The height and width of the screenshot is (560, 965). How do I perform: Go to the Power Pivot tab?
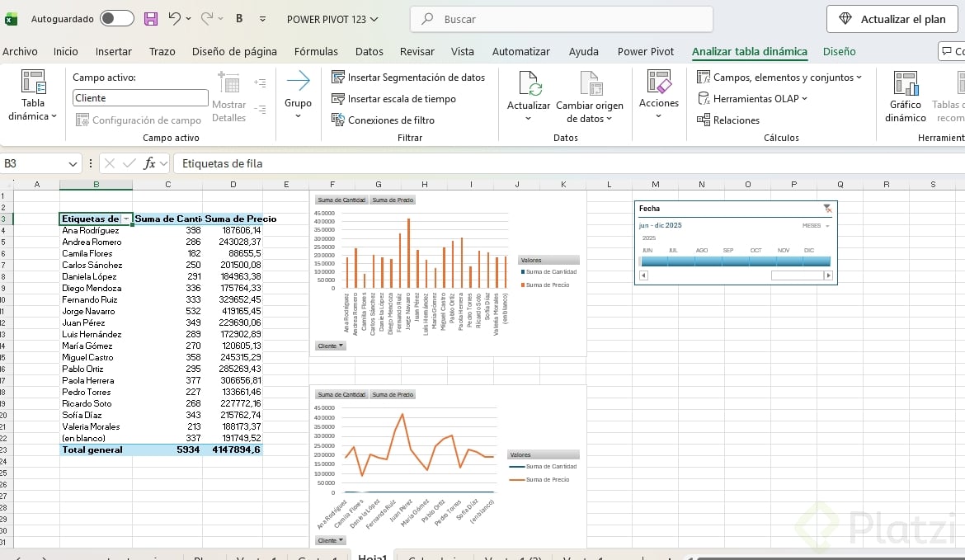[x=646, y=52]
